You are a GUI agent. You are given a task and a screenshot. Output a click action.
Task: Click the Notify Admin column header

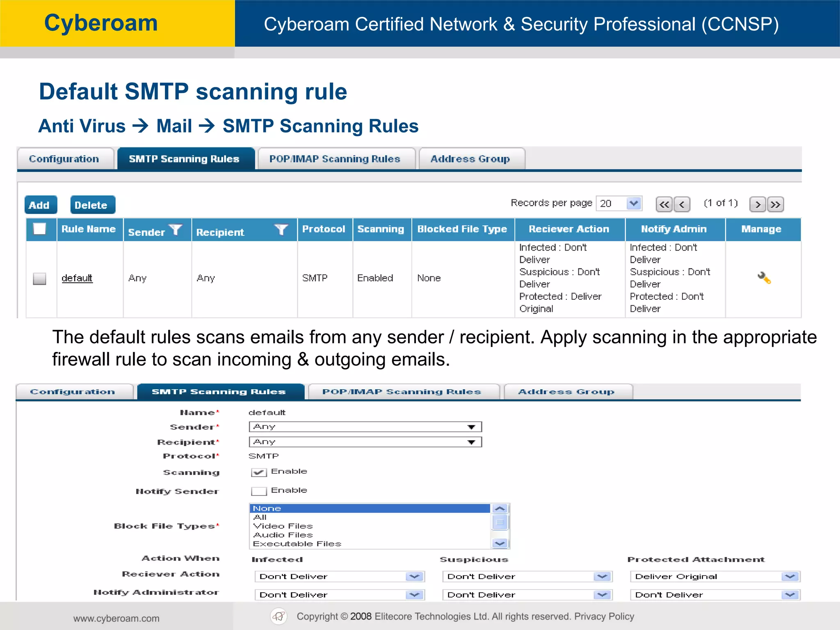(675, 229)
